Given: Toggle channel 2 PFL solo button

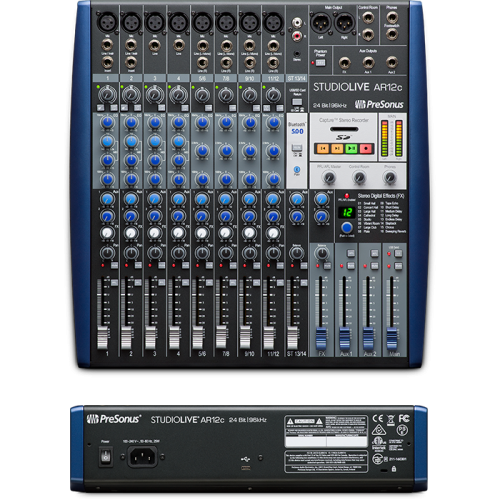Looking at the screenshot, I should 138,282.
